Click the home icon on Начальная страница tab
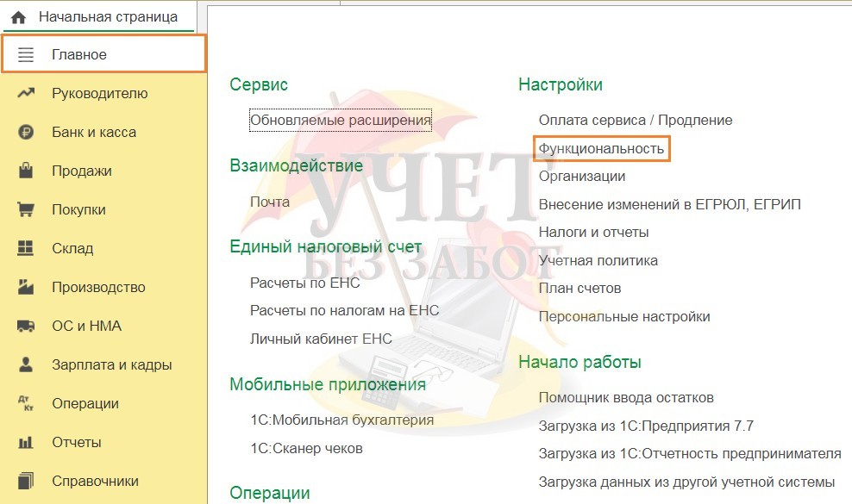Screen dimensions: 852x504 (18, 16)
